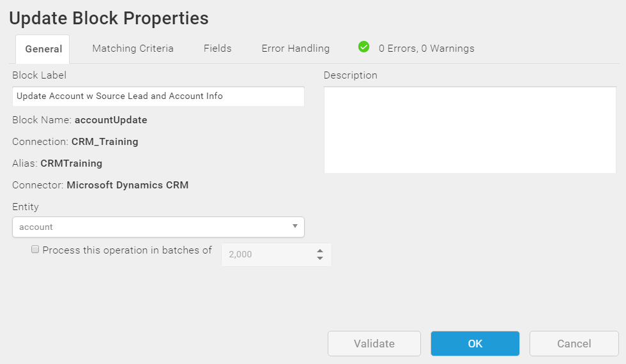Click the Microsoft Dynamics CRM connector text
The width and height of the screenshot is (626, 364).
click(128, 185)
